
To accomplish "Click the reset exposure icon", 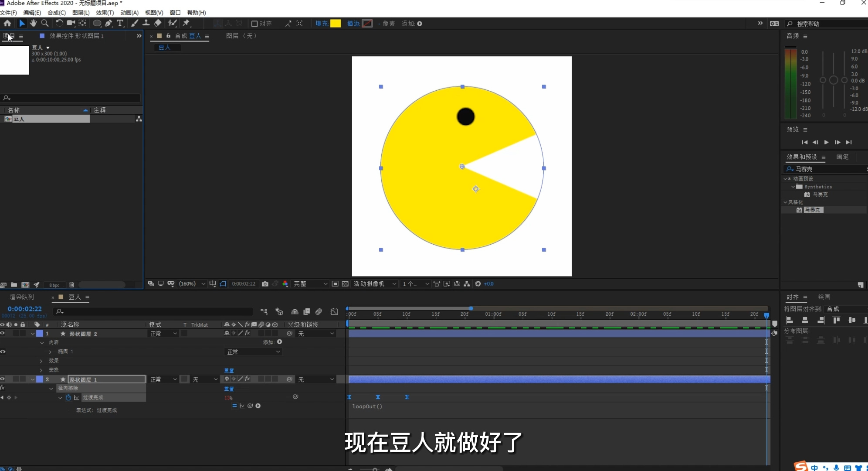I will click(478, 284).
